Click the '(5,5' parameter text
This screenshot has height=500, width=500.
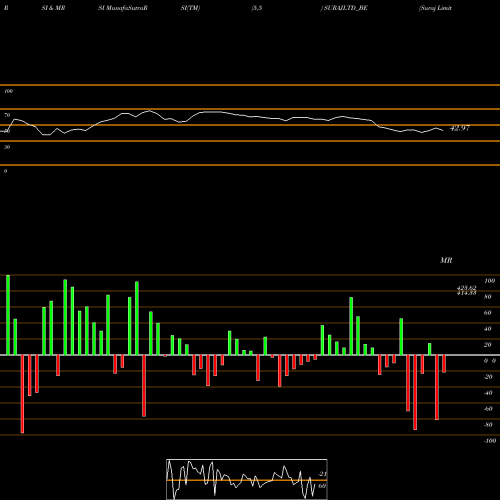(x=257, y=8)
